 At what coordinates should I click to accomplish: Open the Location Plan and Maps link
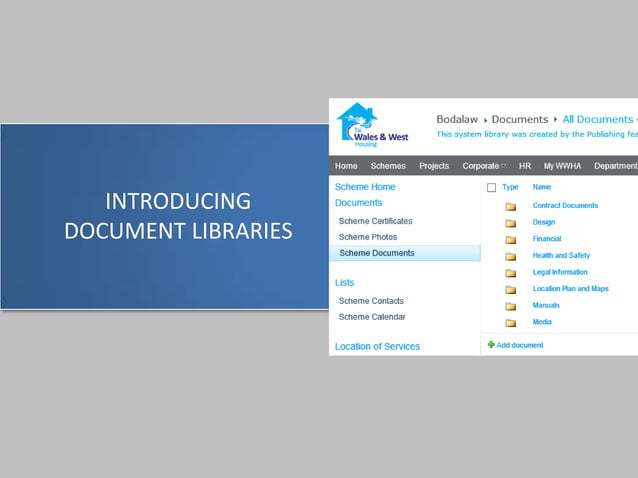click(570, 288)
